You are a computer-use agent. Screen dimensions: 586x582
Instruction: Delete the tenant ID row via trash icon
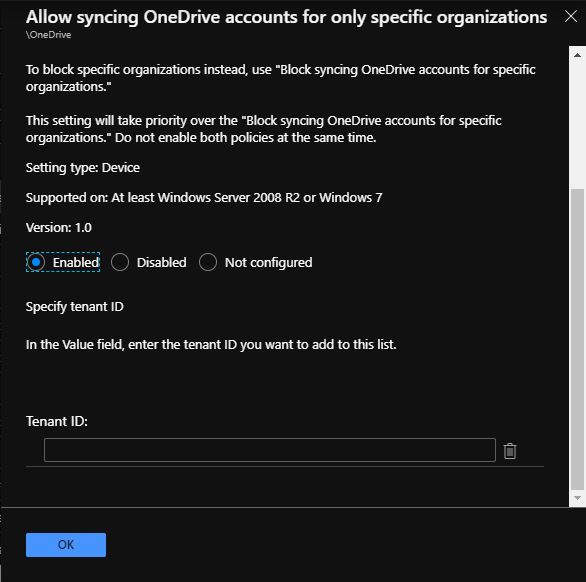coord(510,451)
